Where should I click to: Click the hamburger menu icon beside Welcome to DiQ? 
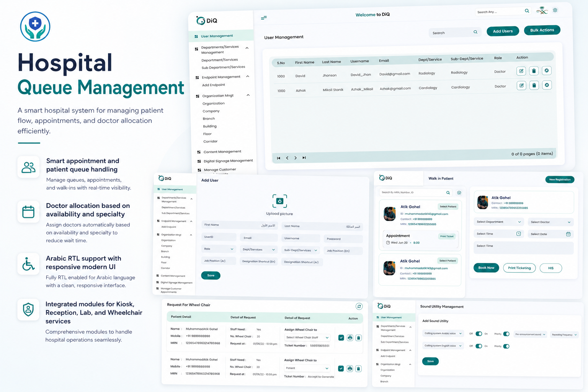pos(264,18)
